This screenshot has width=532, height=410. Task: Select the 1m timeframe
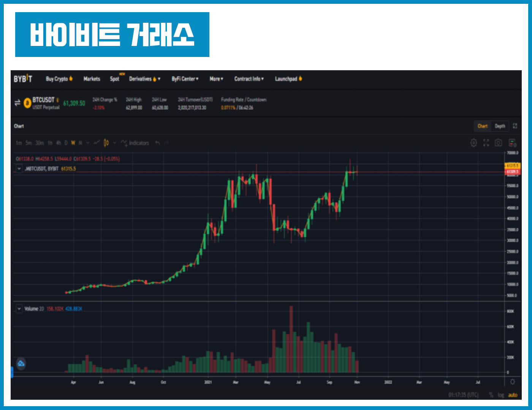tap(19, 143)
